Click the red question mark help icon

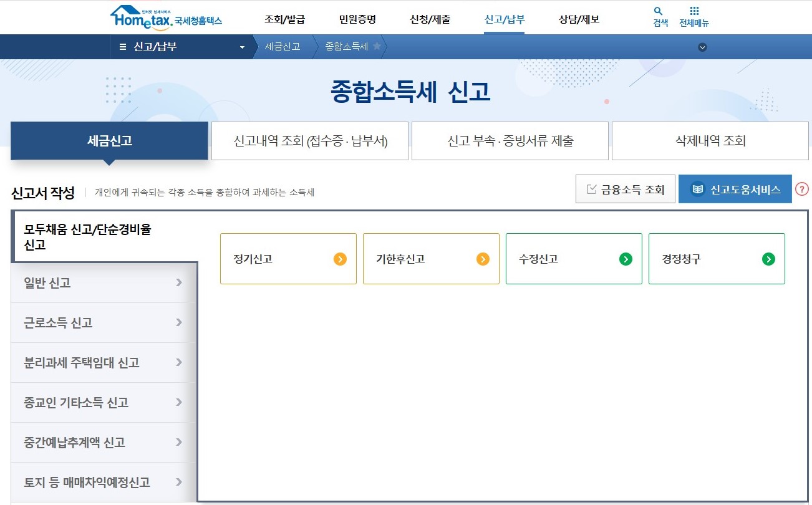802,189
